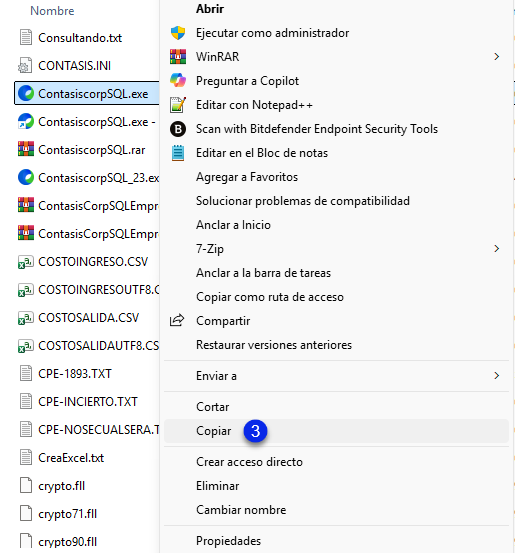
Task: Sort files by the Nombre column header
Action: coord(52,11)
